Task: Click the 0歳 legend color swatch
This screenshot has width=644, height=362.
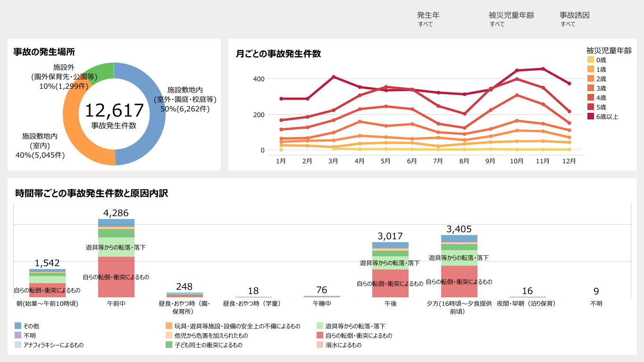Action: 591,60
